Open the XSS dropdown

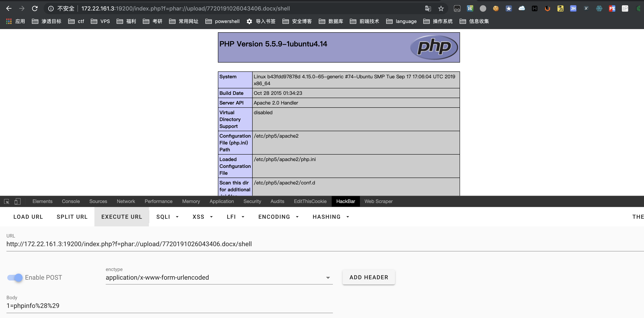coord(203,217)
